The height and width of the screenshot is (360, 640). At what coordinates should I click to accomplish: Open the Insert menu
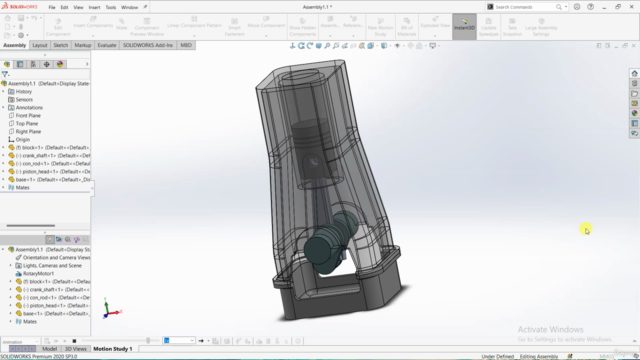(94, 7)
